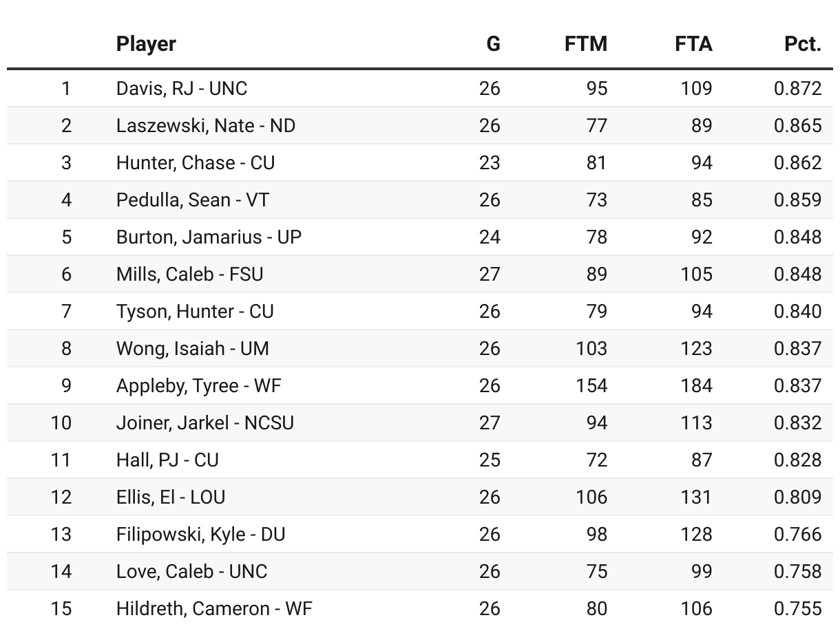
Task: Open Hunter, Chase - CU entry
Action: tap(196, 162)
